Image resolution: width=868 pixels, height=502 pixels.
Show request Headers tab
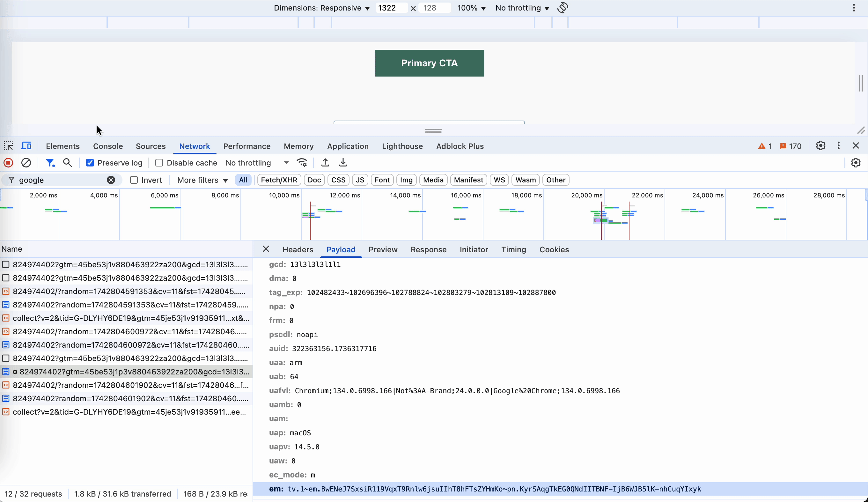coord(298,249)
